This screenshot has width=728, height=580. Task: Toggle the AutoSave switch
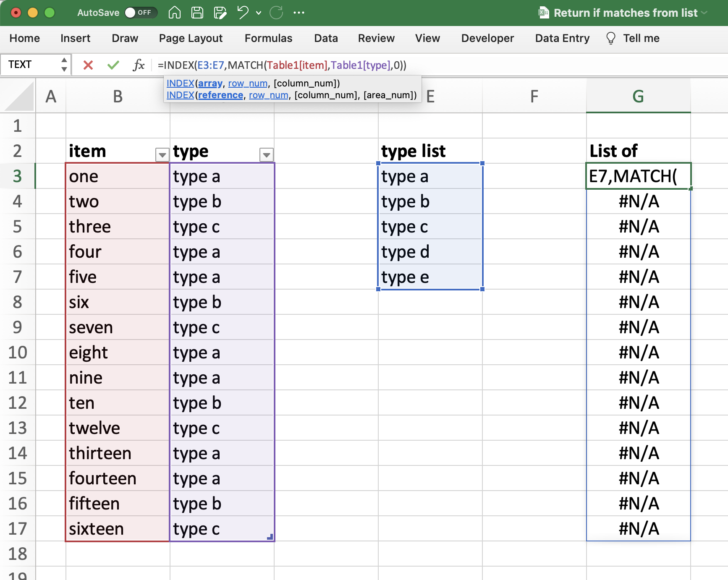141,13
